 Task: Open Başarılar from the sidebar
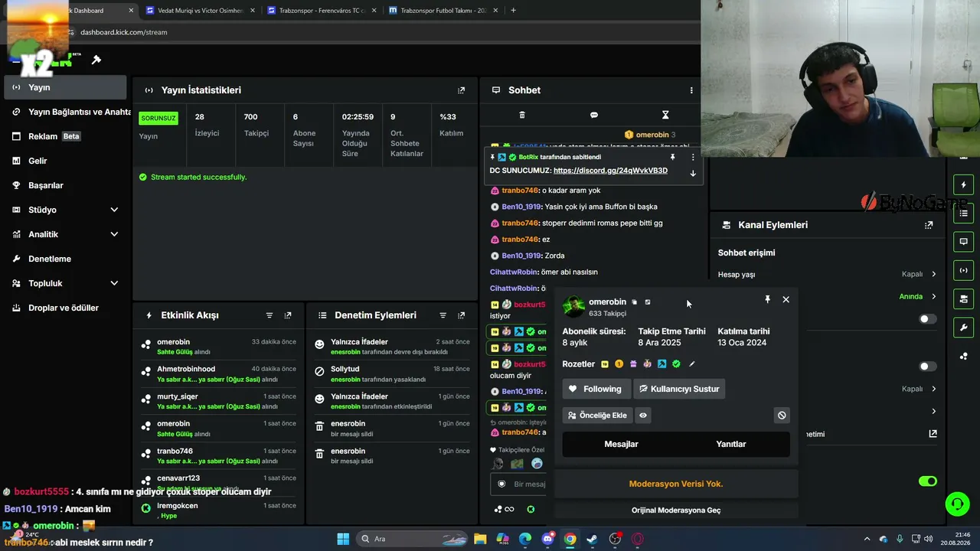pos(65,185)
